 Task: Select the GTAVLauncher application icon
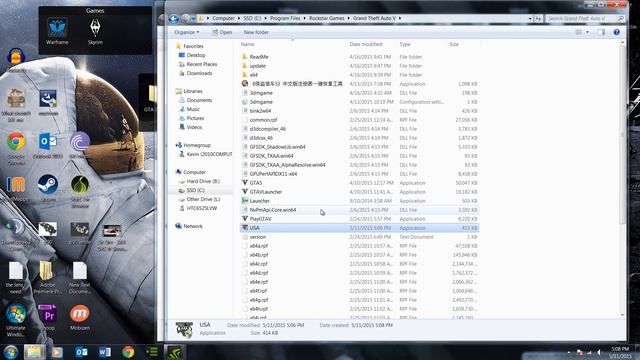(x=244, y=191)
